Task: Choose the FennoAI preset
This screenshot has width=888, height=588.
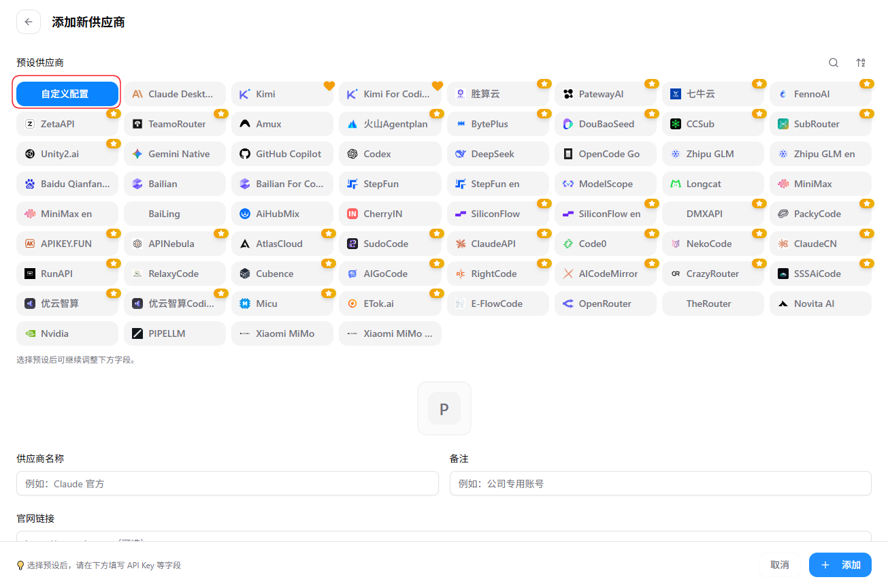Action: (821, 94)
